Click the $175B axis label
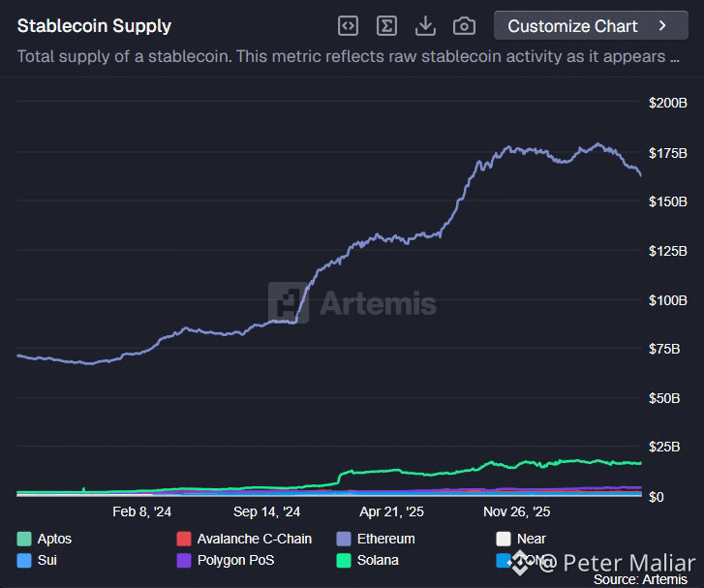 (x=667, y=153)
